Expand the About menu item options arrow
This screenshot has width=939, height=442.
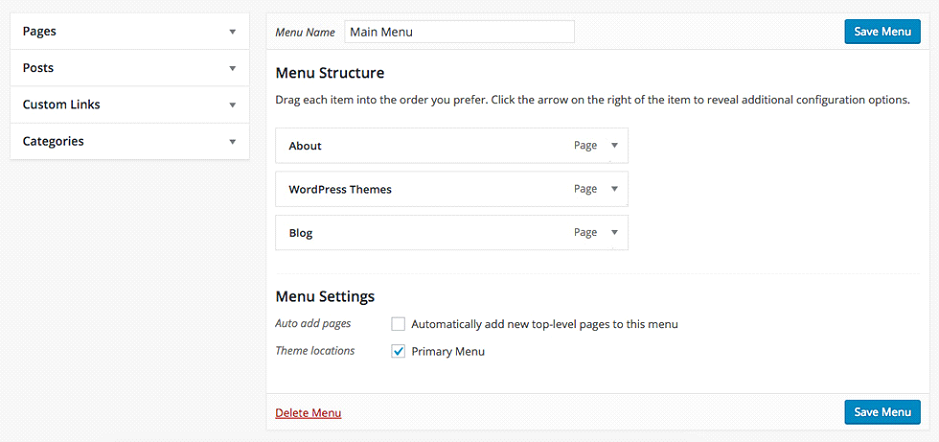tap(614, 146)
